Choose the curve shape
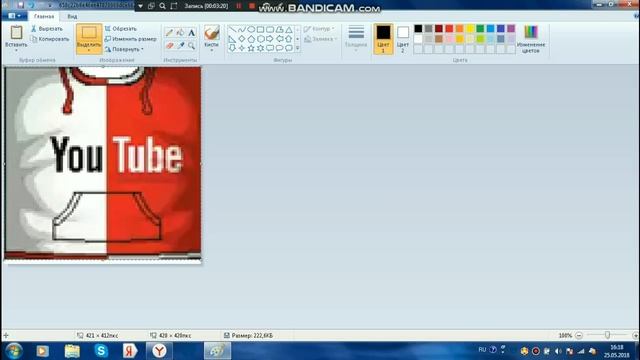 pyautogui.click(x=242, y=29)
